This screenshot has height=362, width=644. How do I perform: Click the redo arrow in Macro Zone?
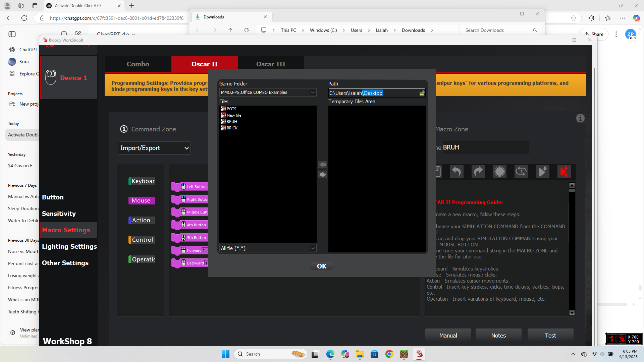[478, 172]
